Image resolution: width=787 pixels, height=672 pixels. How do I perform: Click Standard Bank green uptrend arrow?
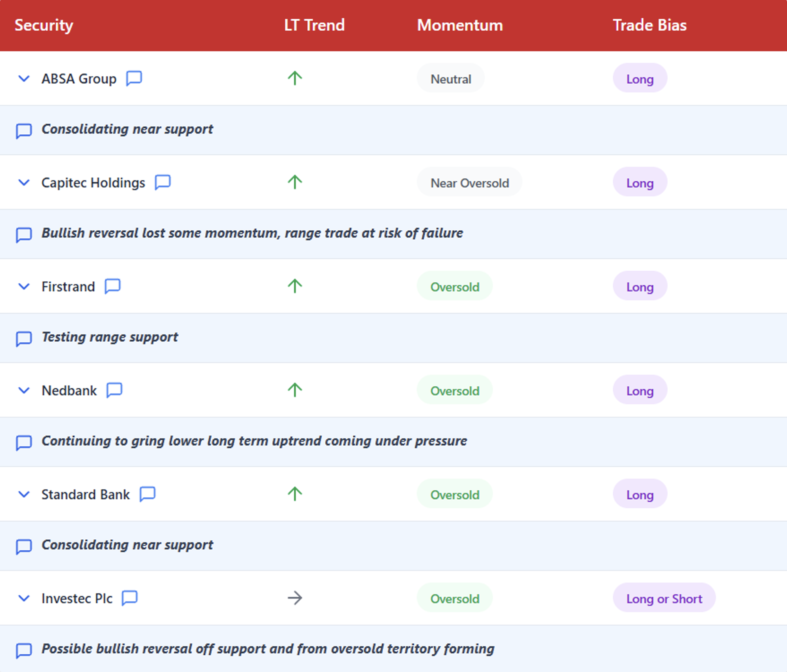pos(295,494)
